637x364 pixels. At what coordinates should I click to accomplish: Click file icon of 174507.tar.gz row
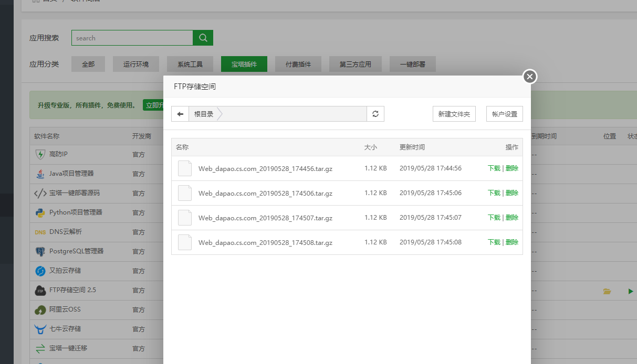tap(185, 218)
